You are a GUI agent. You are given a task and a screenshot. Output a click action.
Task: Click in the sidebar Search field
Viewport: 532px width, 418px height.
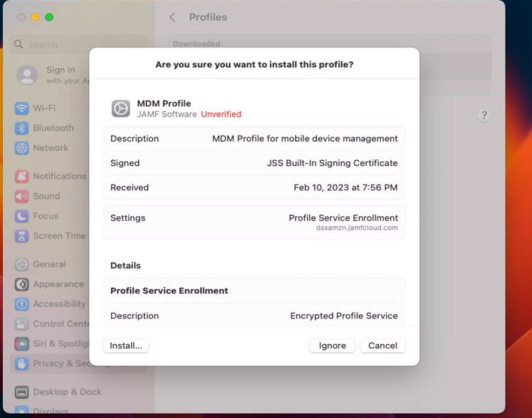click(x=79, y=45)
